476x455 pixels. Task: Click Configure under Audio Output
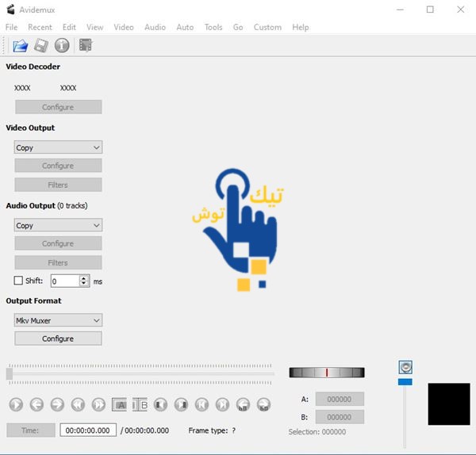(x=58, y=243)
